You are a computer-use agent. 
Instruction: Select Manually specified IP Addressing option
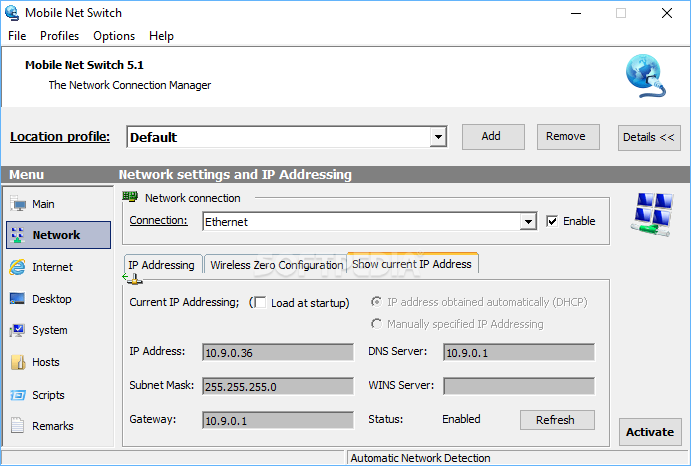point(376,324)
